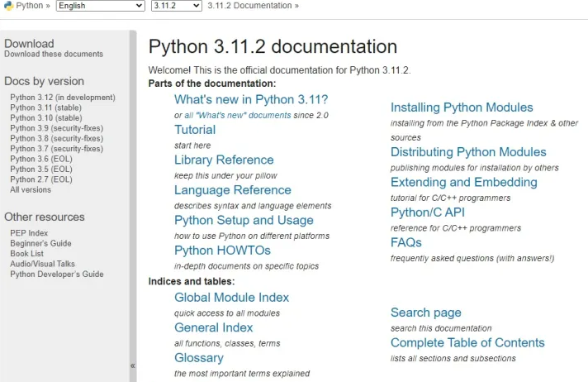588x382 pixels.
Task: Open the English language dropdown
Action: 101,6
